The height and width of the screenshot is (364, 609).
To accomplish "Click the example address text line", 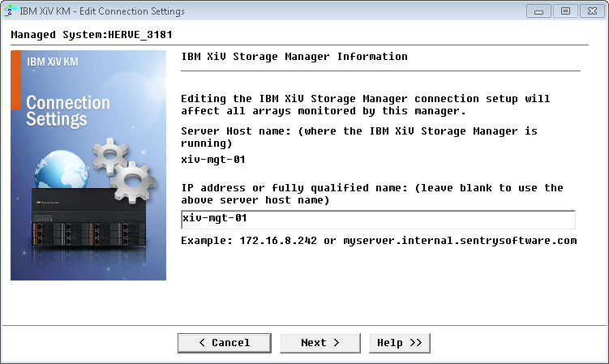I will pyautogui.click(x=378, y=241).
